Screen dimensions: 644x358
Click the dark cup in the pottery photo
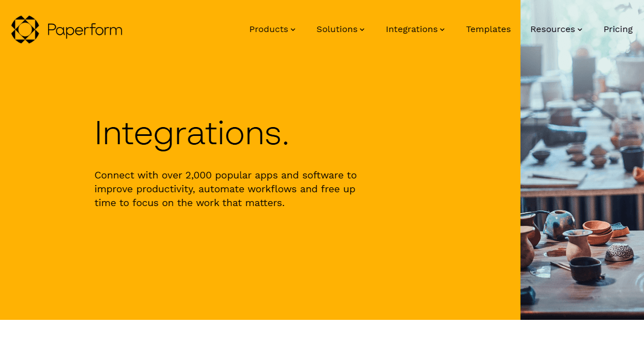[585, 269]
